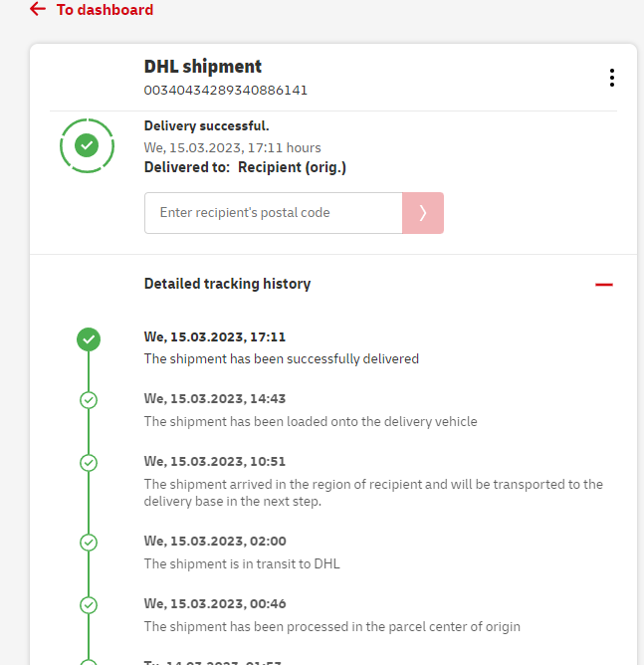The height and width of the screenshot is (665, 644).
Task: Click the successfully delivered history entry
Action: pyautogui.click(x=282, y=358)
